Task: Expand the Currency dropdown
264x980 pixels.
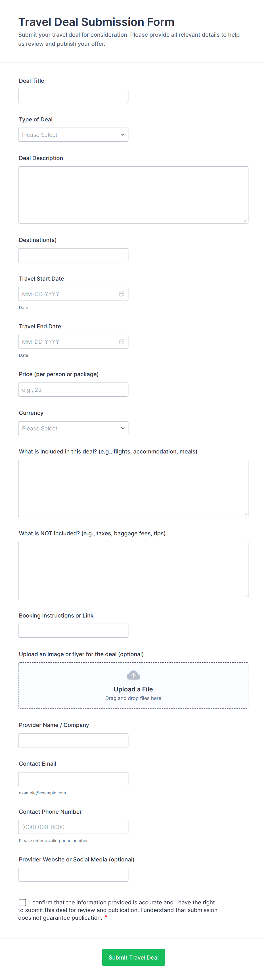Action: coord(73,428)
